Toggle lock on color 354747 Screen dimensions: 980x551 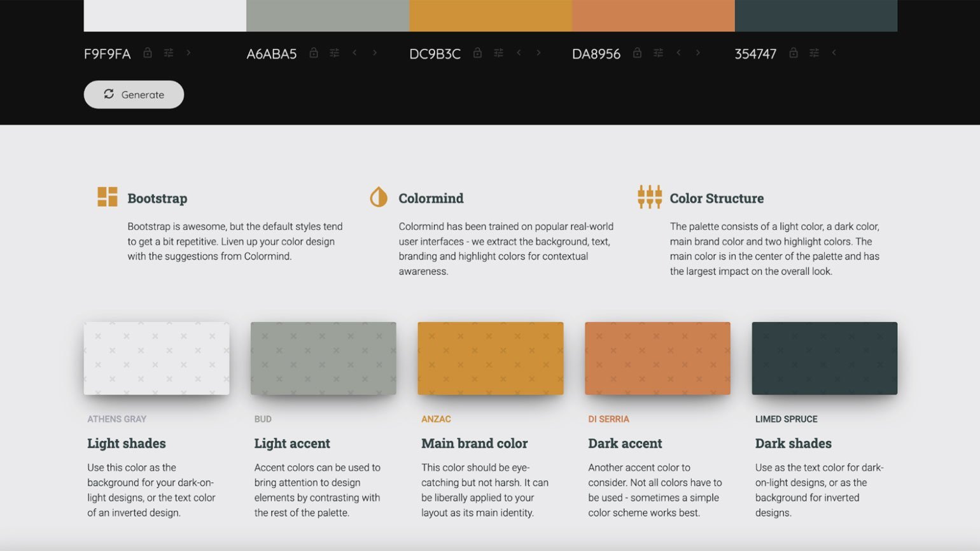click(x=794, y=53)
